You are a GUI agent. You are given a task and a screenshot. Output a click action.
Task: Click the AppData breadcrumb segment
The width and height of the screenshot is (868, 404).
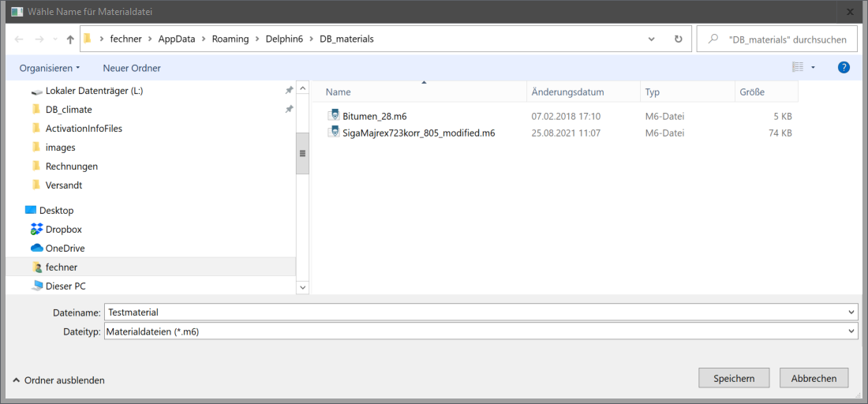point(175,39)
